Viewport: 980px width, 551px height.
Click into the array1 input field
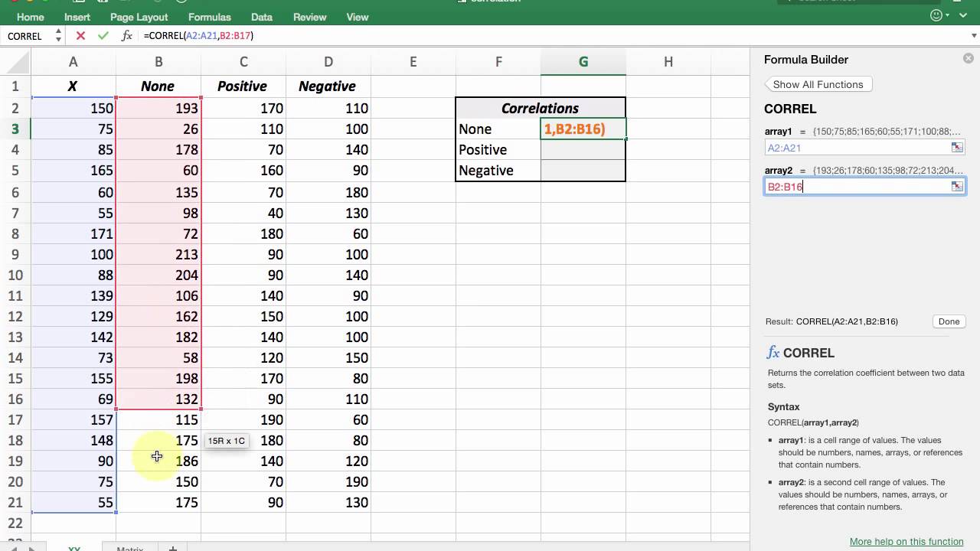(864, 148)
